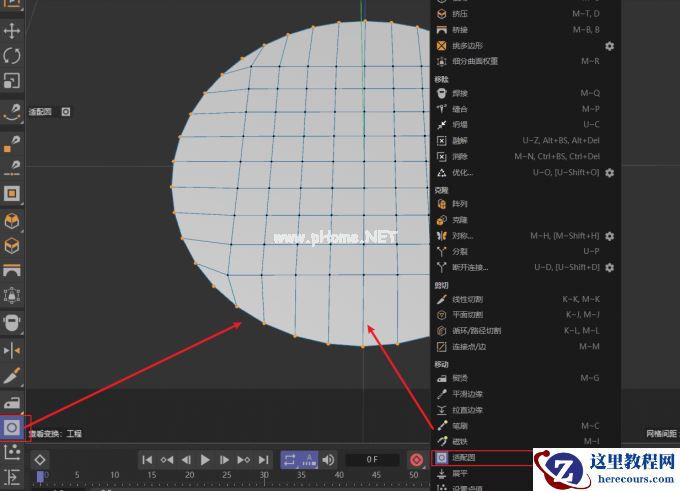The image size is (680, 491).
Task: Choose 焊接 (Weld) M~Q menu entry
Action: (525, 93)
